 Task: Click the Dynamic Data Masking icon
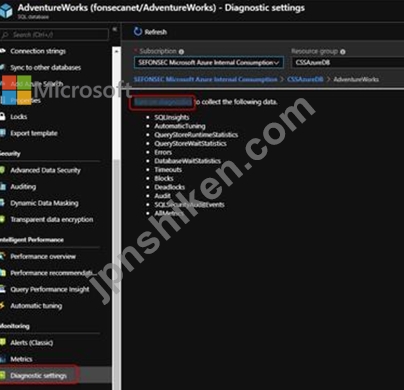(3, 203)
